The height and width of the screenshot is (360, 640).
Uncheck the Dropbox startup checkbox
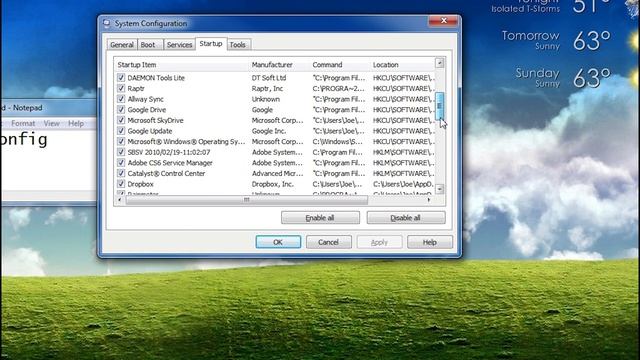[121, 184]
